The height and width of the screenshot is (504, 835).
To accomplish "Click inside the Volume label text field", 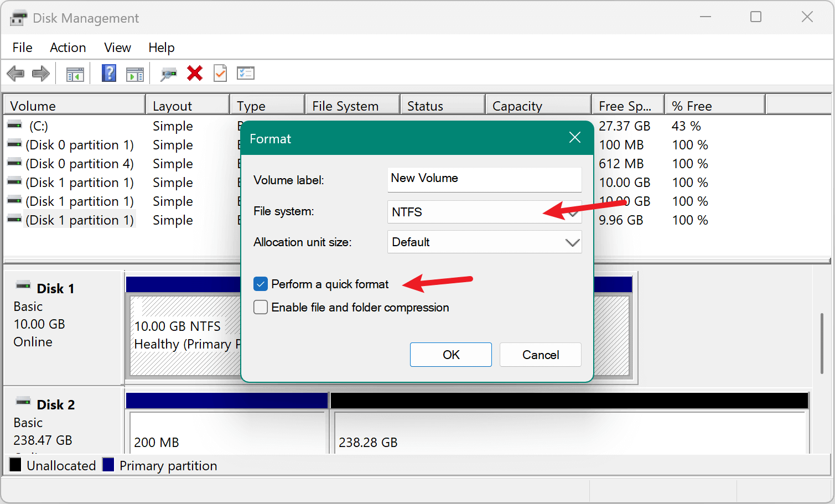I will [x=484, y=179].
